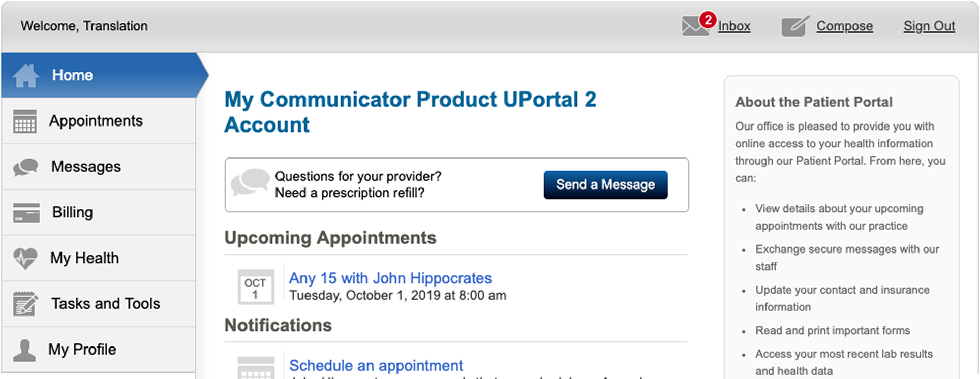Image resolution: width=980 pixels, height=379 pixels.
Task: Click the Tasks and Tools notepad icon
Action: [x=25, y=304]
